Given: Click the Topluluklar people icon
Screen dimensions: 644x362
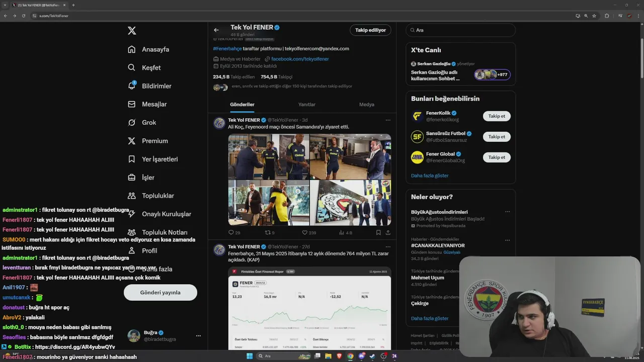Looking at the screenshot, I should click(x=132, y=196).
